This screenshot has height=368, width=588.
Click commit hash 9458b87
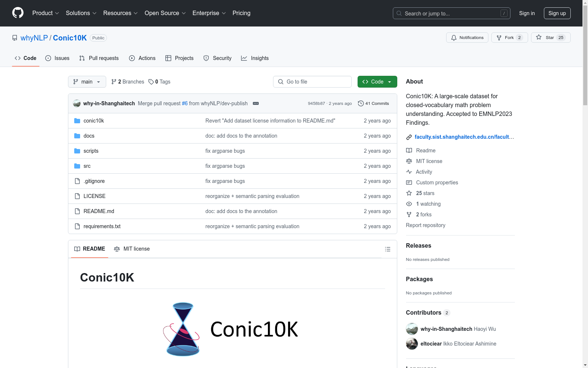[x=316, y=103]
